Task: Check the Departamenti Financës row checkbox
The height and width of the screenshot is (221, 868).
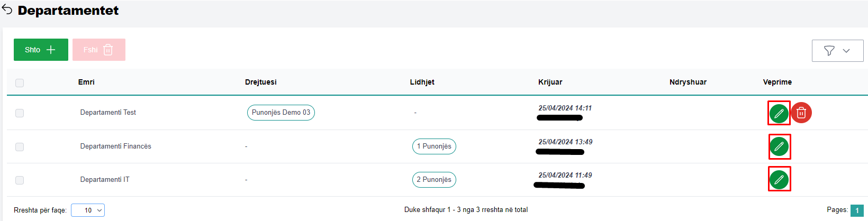Action: pyautogui.click(x=20, y=147)
